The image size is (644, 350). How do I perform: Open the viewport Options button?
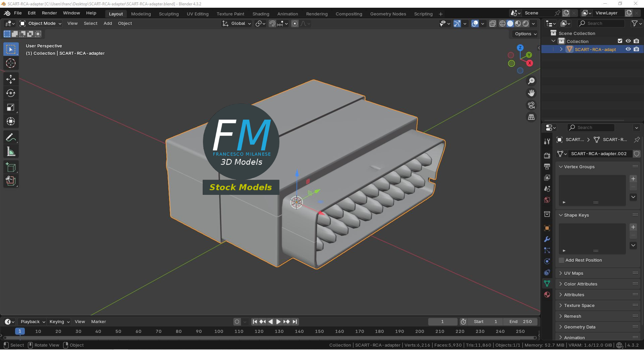click(526, 34)
